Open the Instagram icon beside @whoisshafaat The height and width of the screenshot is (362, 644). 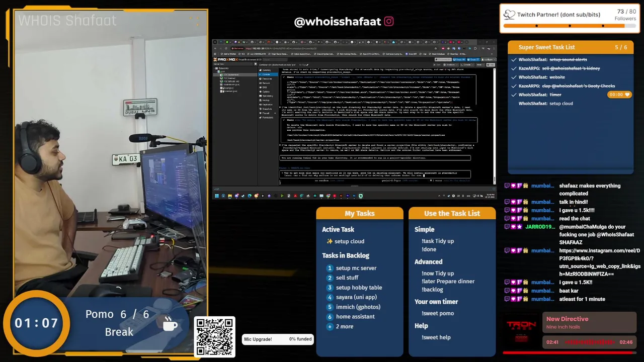click(389, 21)
